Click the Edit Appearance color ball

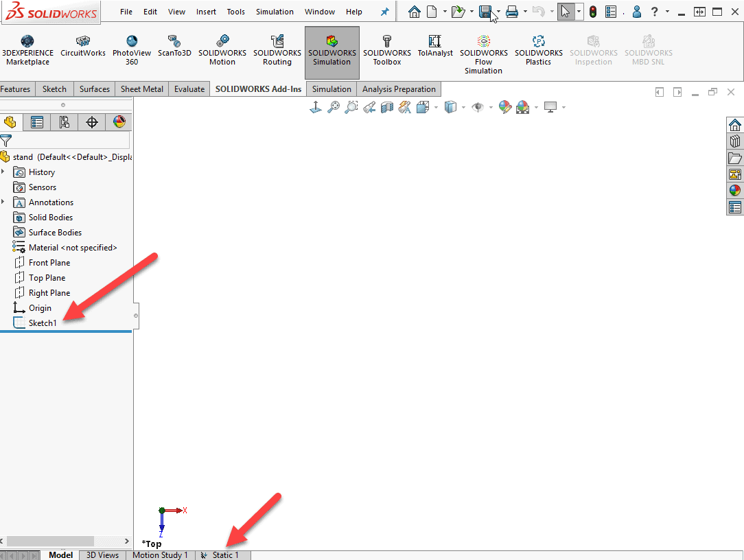pos(505,107)
